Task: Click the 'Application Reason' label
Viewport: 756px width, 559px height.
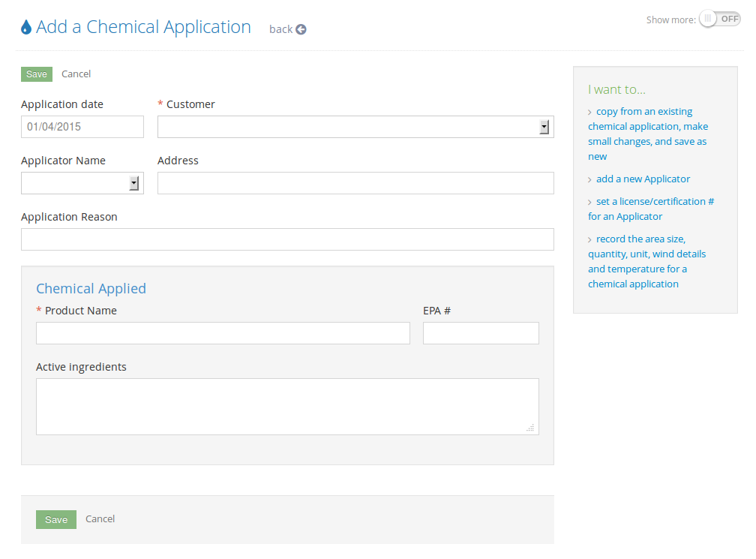Action: [x=70, y=217]
